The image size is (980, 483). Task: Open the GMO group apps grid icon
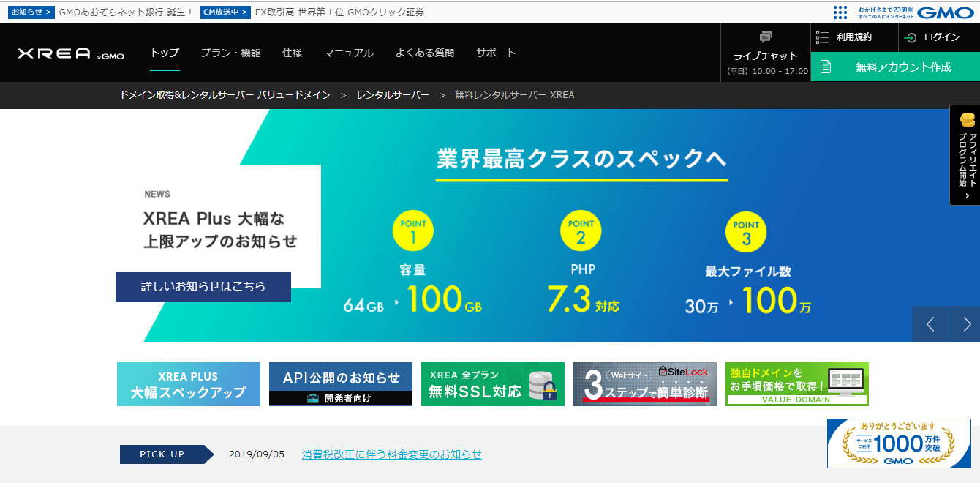coord(840,12)
